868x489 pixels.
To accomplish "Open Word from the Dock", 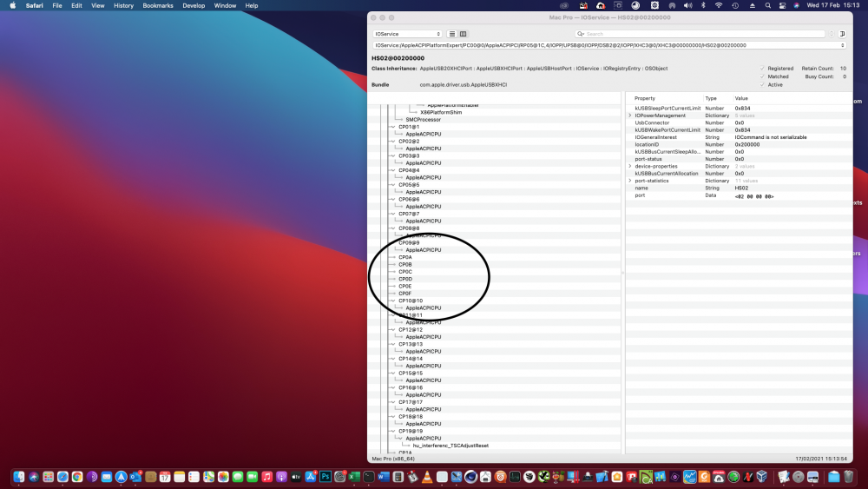I will point(384,477).
